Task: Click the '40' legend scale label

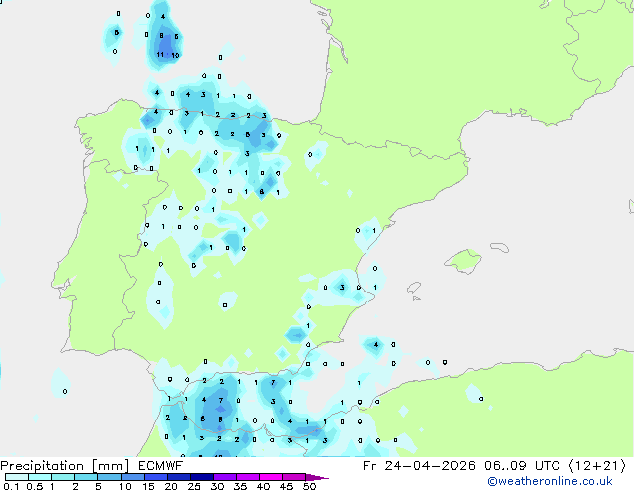Action: point(263,486)
